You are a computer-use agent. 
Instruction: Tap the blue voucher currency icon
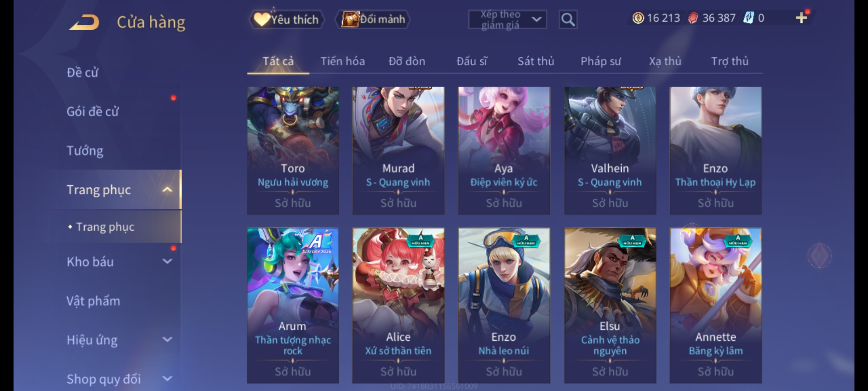(x=748, y=18)
